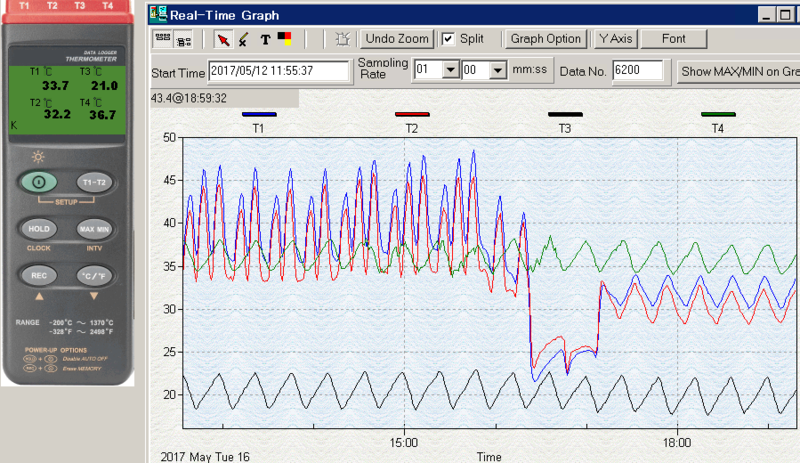Maximize the Real-Time Graph window
This screenshot has height=463, width=800.
pos(785,14)
